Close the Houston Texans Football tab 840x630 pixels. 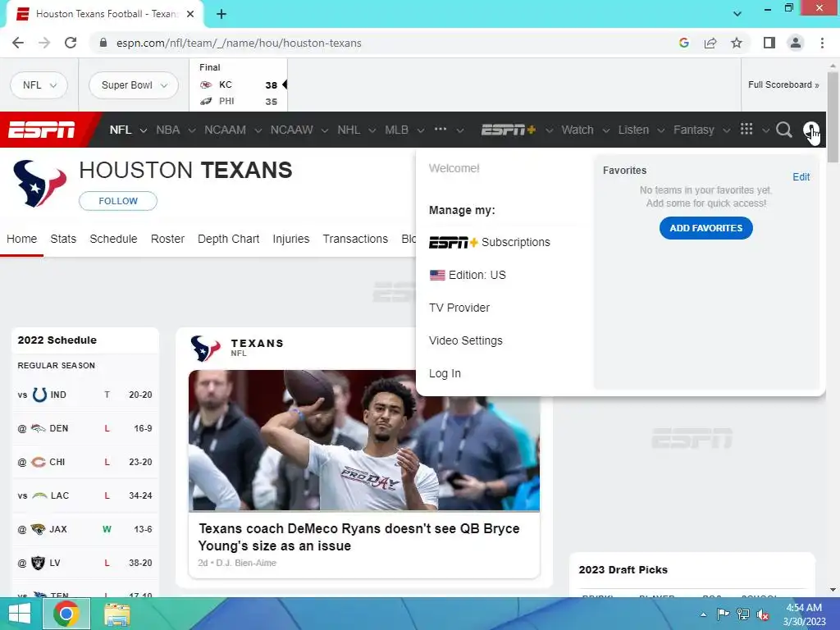[x=190, y=14]
